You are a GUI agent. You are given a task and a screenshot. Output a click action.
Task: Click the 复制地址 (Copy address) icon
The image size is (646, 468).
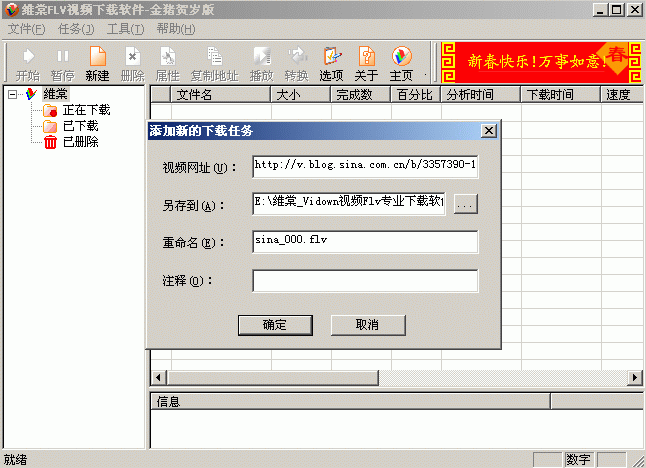point(214,58)
